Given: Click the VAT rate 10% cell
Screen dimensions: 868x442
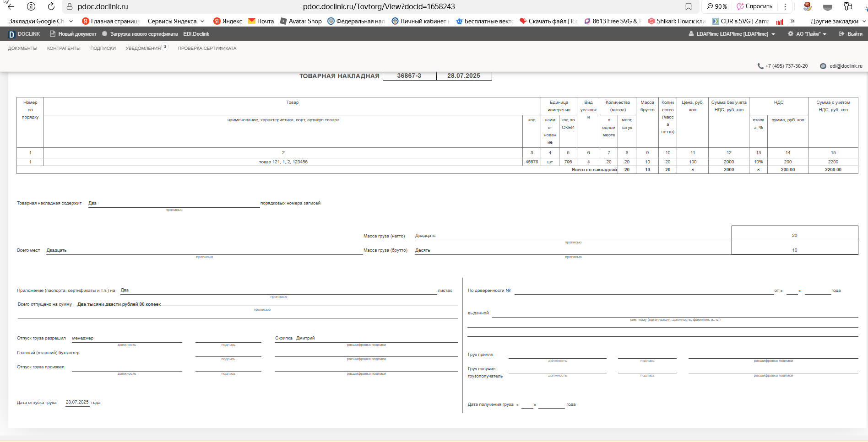Looking at the screenshot, I should tap(759, 162).
